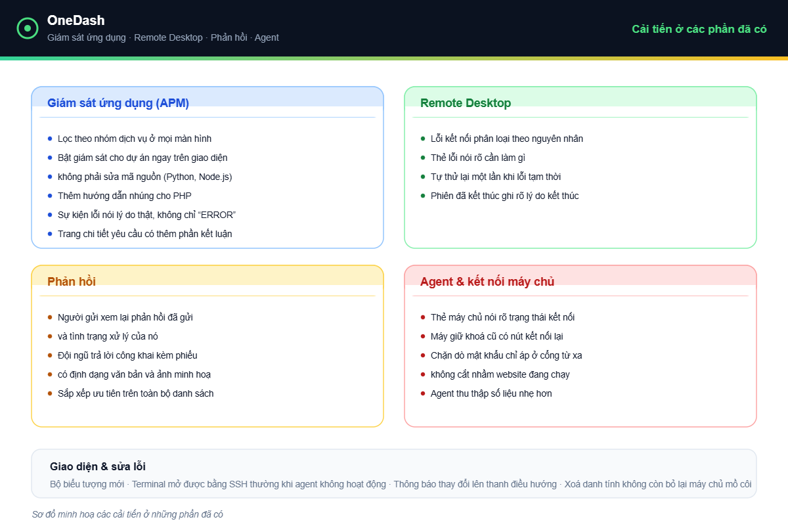Screen dimensions: 788x532
Task: Select 'không cắt nhầm website đang chạy'
Action: pos(500,374)
